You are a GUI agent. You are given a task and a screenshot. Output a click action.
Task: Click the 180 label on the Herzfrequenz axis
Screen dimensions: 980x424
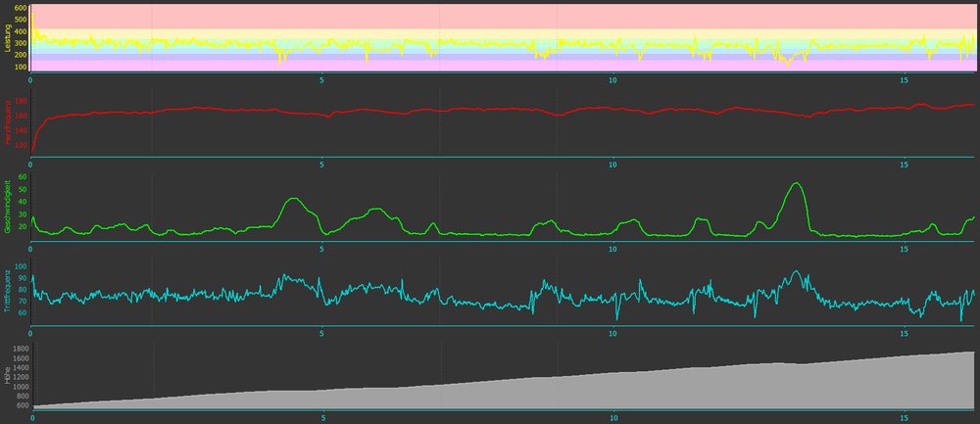(x=21, y=101)
